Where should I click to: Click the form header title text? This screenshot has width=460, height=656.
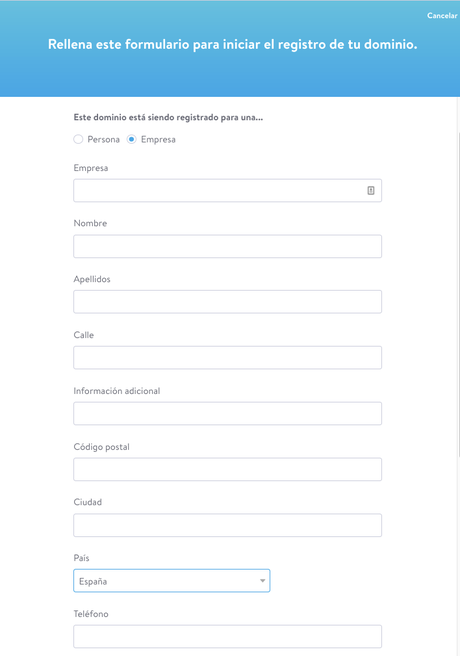[x=233, y=44]
